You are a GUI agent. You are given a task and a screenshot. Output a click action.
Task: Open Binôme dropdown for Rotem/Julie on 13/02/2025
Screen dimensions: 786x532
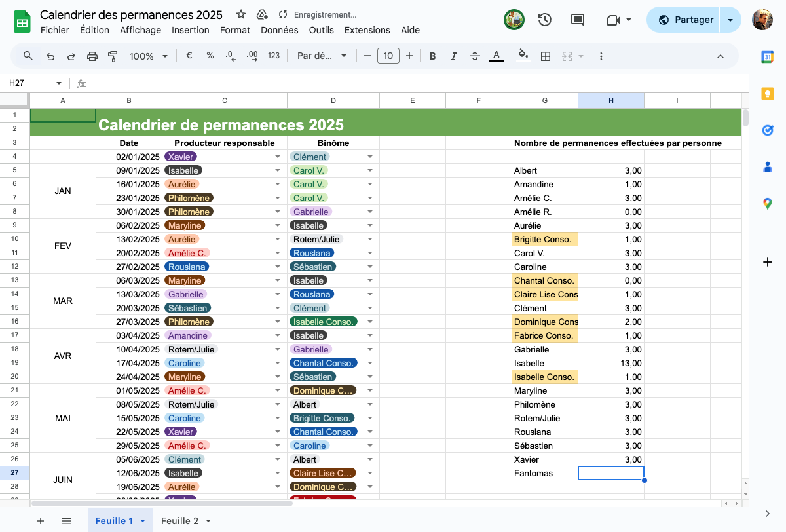pos(370,239)
